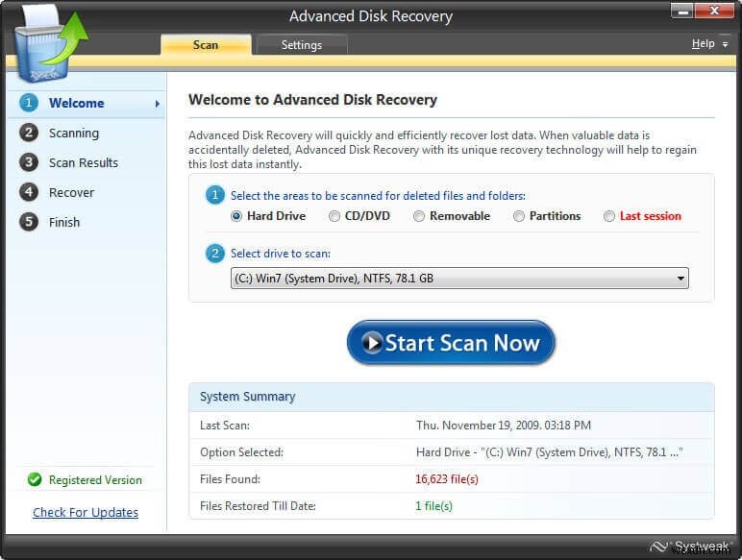Image resolution: width=742 pixels, height=560 pixels.
Task: Select the Hard Drive radio button
Action: pos(236,216)
